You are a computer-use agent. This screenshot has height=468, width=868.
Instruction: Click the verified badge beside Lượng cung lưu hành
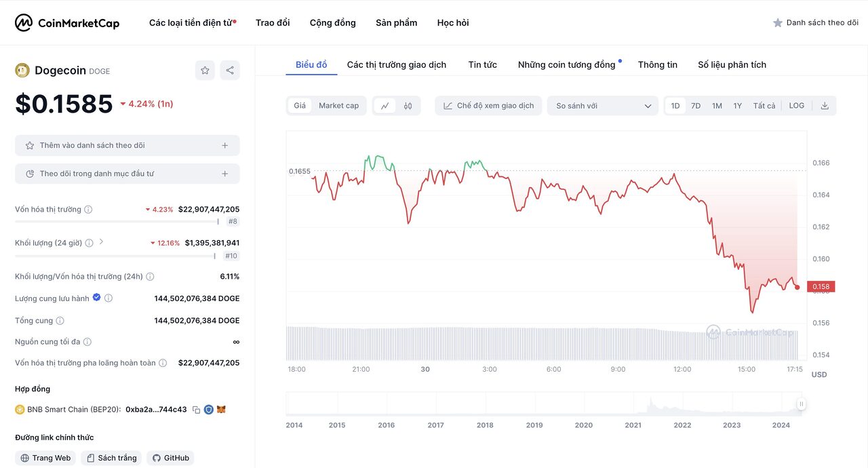(x=96, y=298)
